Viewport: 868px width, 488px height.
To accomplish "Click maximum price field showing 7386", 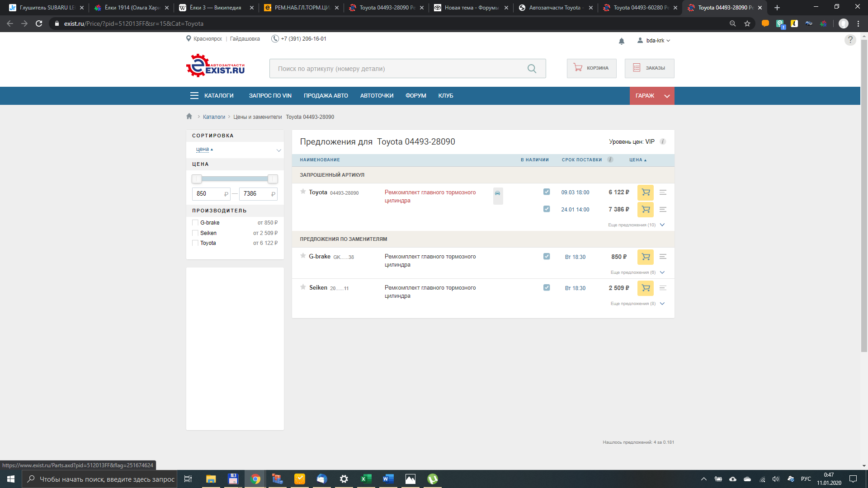I will pos(258,194).
